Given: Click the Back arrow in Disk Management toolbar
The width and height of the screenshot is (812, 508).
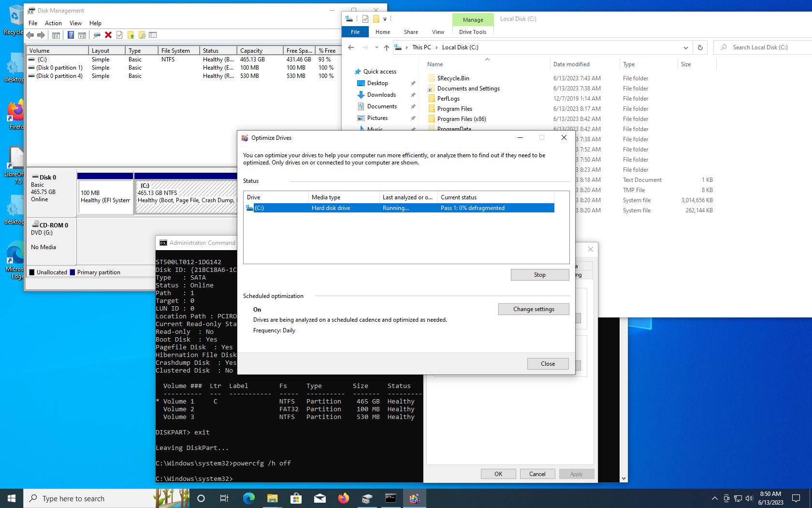Looking at the screenshot, I should click(x=30, y=35).
